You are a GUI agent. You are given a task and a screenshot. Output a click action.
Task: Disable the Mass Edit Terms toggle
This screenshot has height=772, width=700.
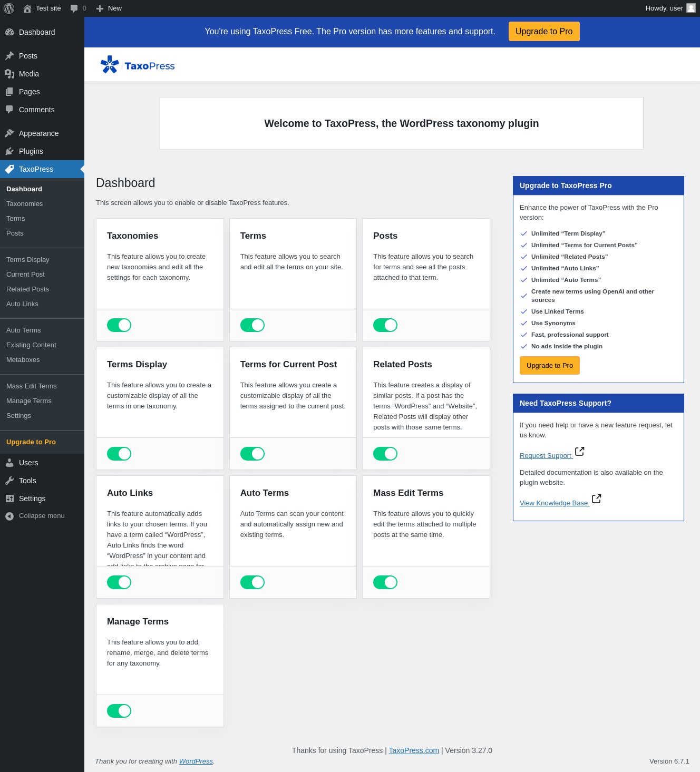pos(385,582)
